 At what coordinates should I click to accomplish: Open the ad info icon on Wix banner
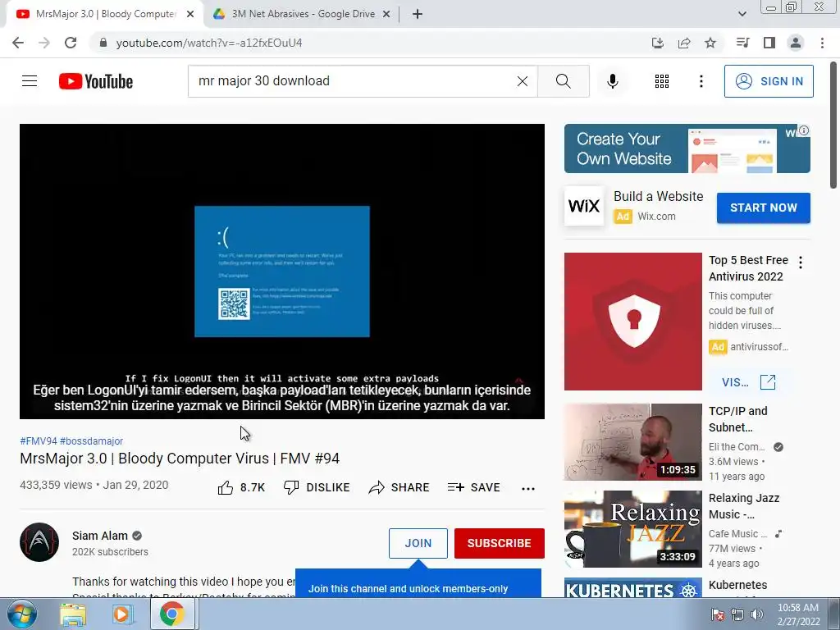point(804,130)
